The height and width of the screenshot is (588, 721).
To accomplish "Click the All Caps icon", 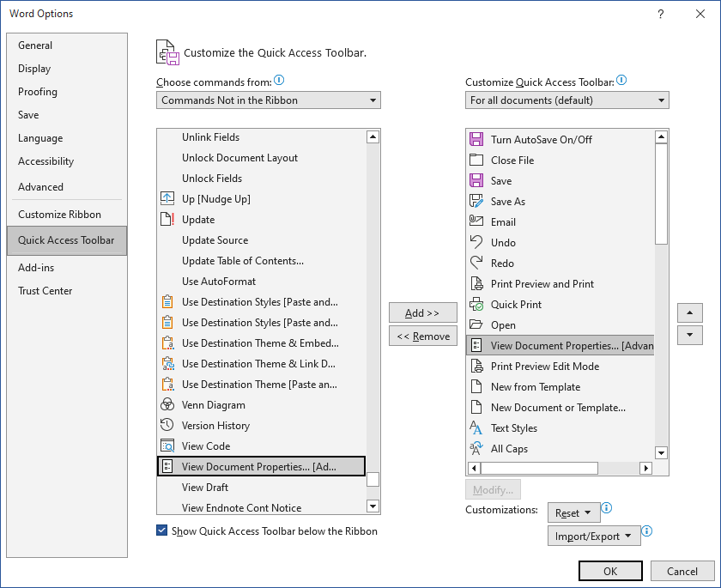I will pos(476,448).
